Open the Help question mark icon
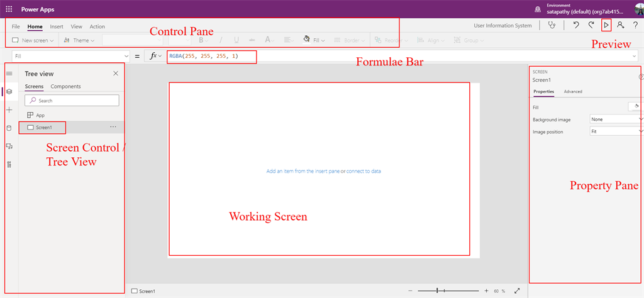This screenshot has height=298, width=644. click(635, 25)
